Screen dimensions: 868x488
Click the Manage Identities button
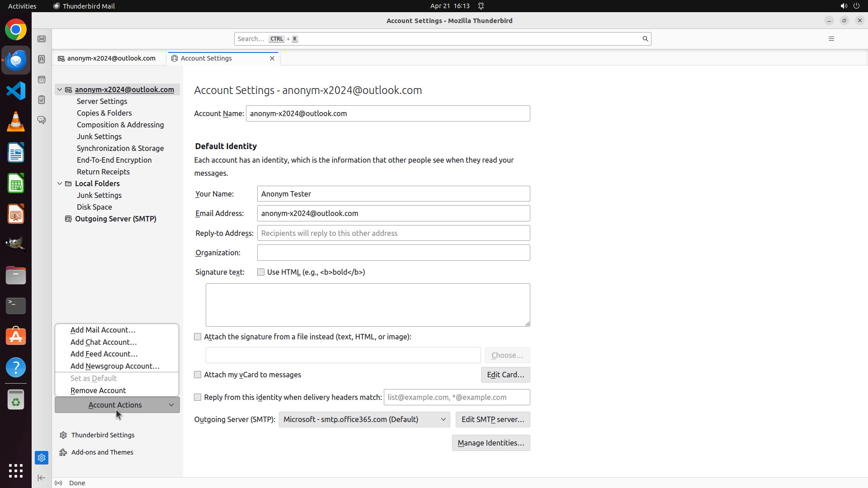(x=491, y=443)
